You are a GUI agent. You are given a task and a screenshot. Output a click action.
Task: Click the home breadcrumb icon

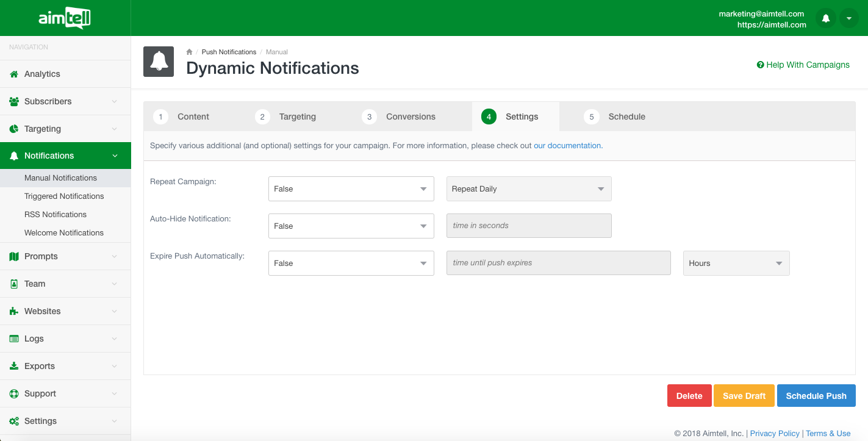pyautogui.click(x=188, y=52)
